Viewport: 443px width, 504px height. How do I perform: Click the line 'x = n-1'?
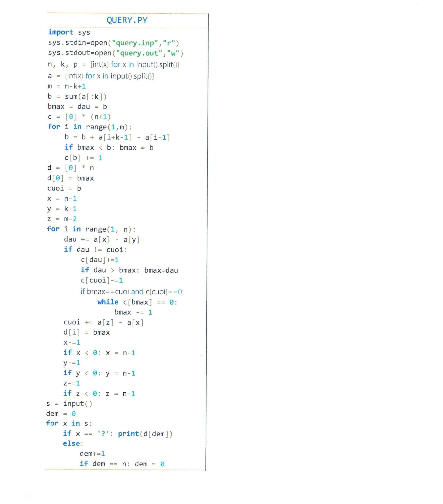click(62, 199)
